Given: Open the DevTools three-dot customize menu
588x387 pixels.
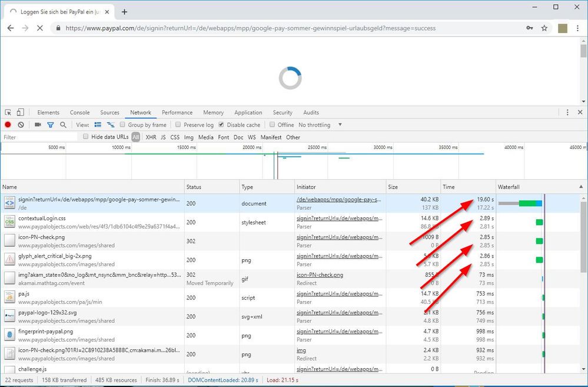Looking at the screenshot, I should 567,113.
